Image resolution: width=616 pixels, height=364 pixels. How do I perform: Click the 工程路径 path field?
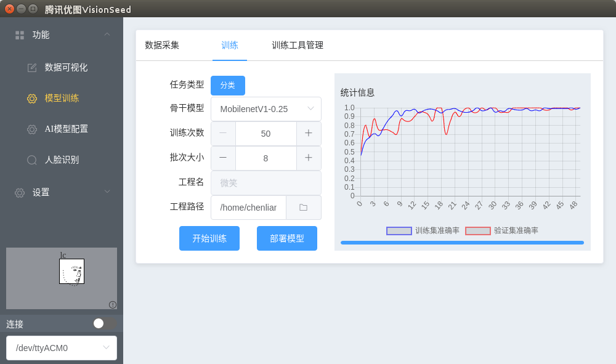248,208
